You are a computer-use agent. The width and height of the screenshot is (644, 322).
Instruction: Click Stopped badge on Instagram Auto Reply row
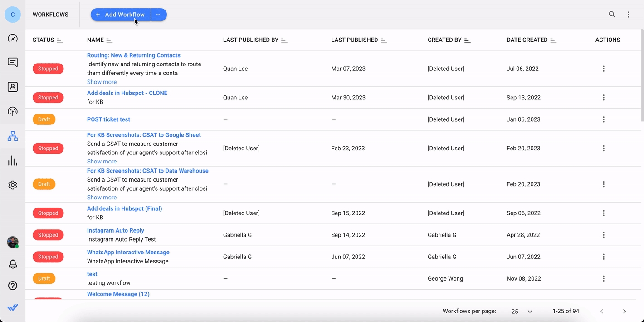[48, 235]
